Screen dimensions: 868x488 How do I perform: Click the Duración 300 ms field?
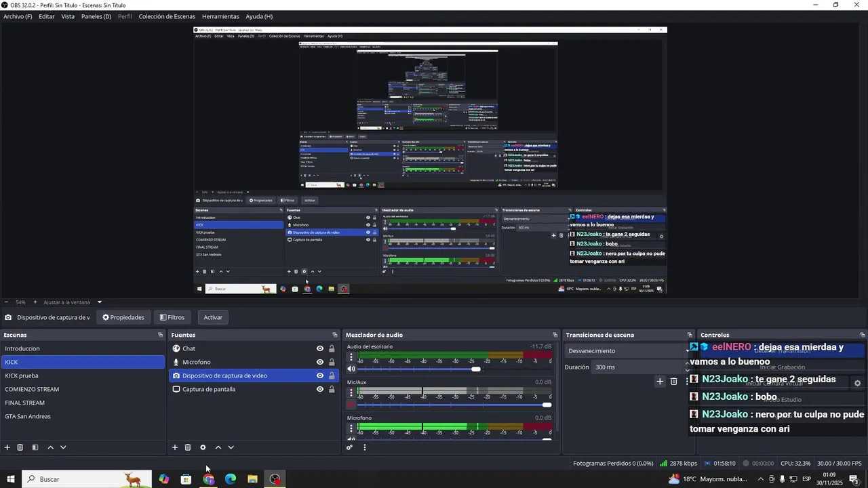(x=639, y=367)
